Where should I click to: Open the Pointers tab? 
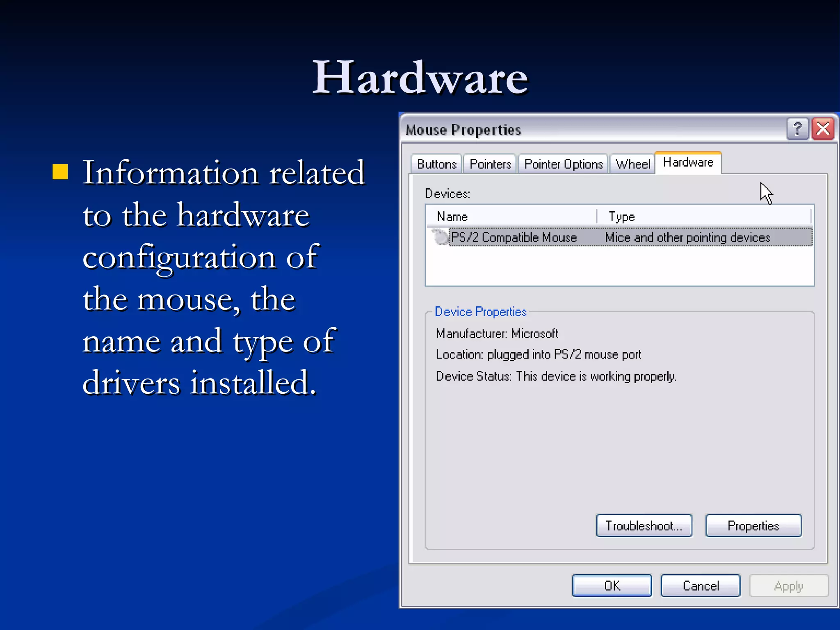[490, 164]
